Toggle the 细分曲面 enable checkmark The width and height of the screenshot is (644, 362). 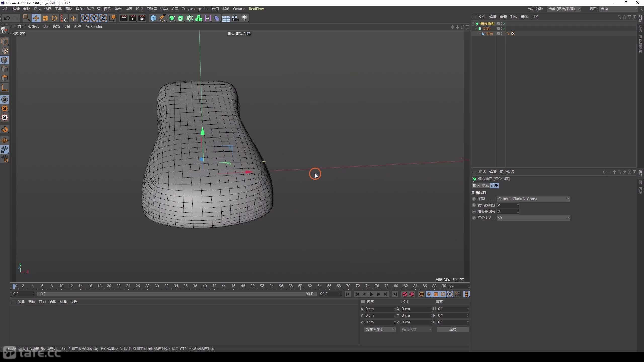(x=504, y=24)
